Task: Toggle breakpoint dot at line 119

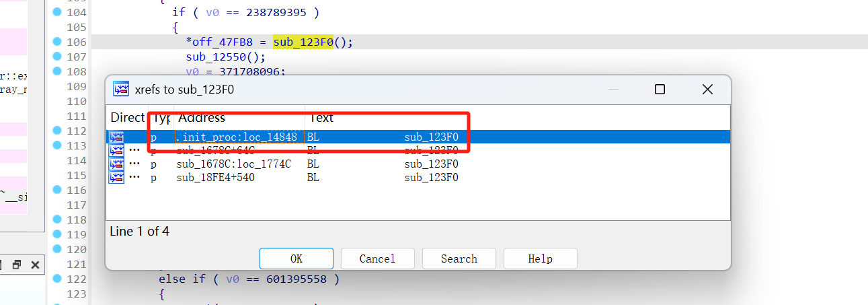Action: (56, 234)
